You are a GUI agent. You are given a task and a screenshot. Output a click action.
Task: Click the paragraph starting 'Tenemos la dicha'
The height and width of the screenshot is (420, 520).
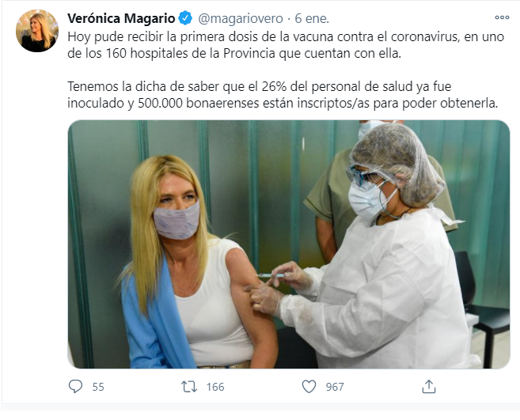coord(283,95)
